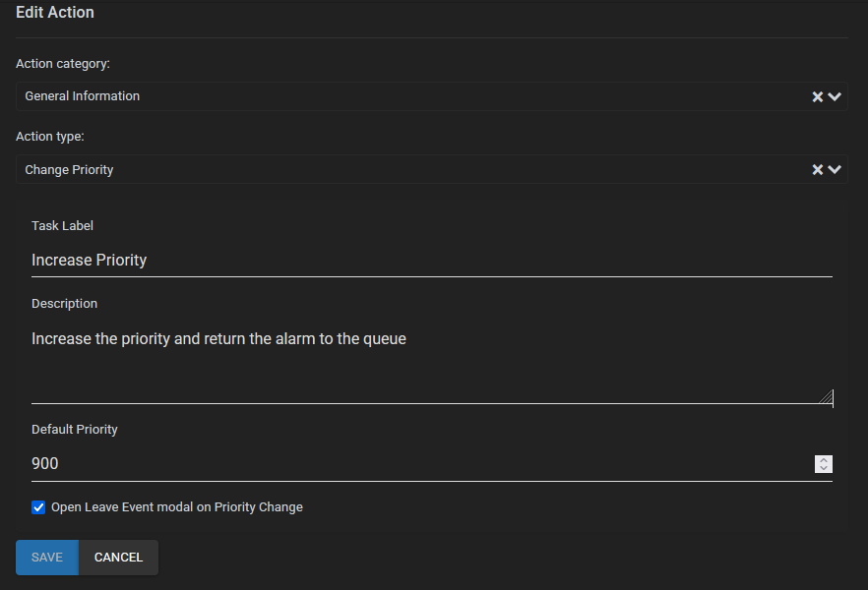Click the Edit Action heading
Screen dimensions: 868x590
(x=55, y=14)
